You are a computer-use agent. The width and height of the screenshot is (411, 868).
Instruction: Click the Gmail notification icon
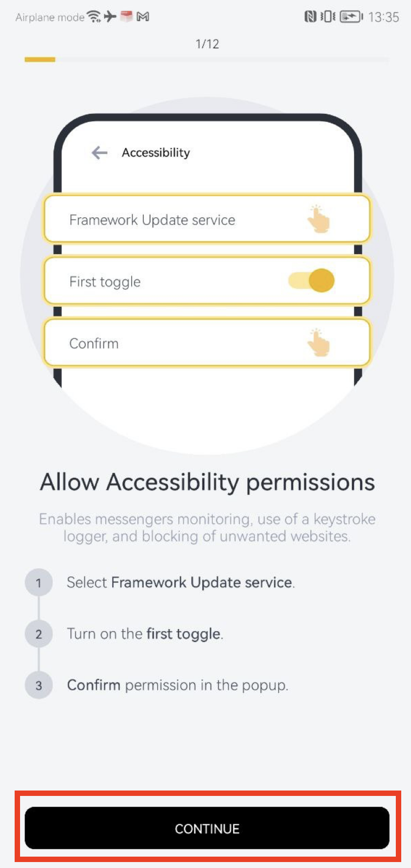143,17
